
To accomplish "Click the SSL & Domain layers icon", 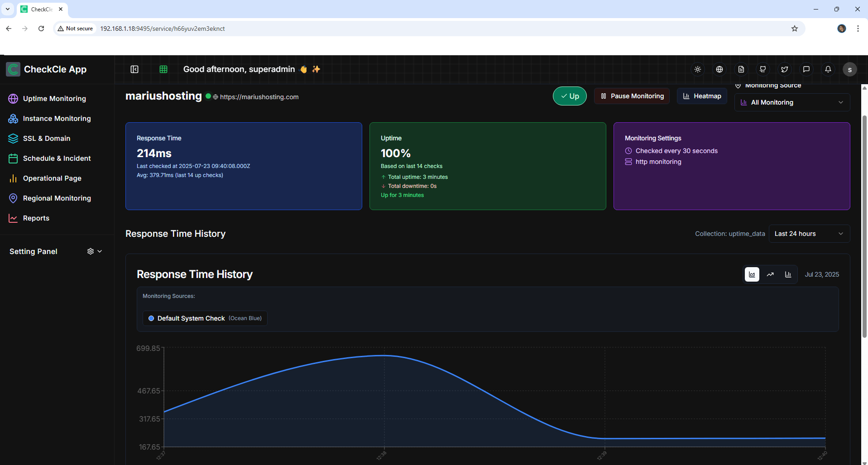I will pos(13,139).
